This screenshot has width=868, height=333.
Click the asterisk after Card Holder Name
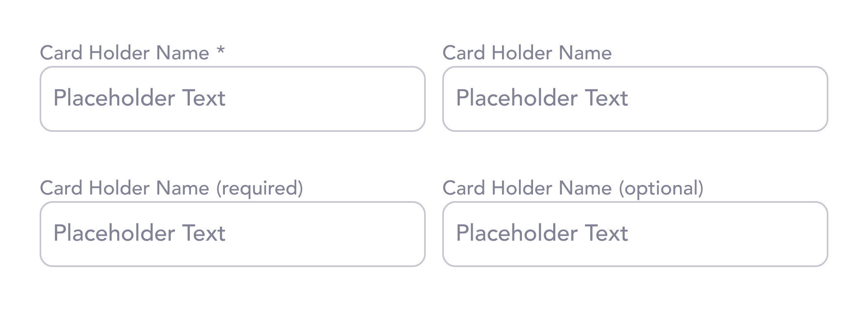point(221,51)
